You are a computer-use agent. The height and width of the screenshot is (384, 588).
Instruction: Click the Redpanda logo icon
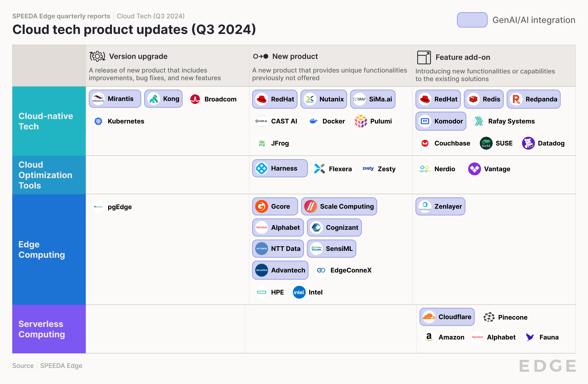(516, 99)
